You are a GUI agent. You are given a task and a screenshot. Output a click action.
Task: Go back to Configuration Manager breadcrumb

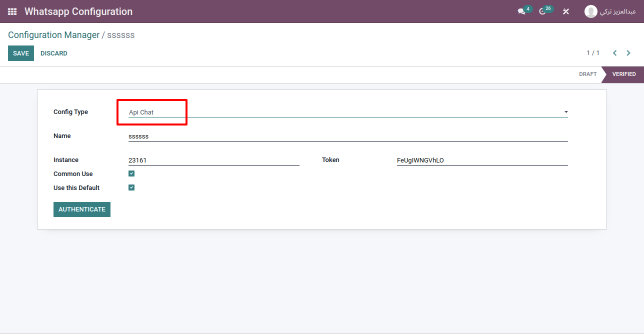click(54, 35)
